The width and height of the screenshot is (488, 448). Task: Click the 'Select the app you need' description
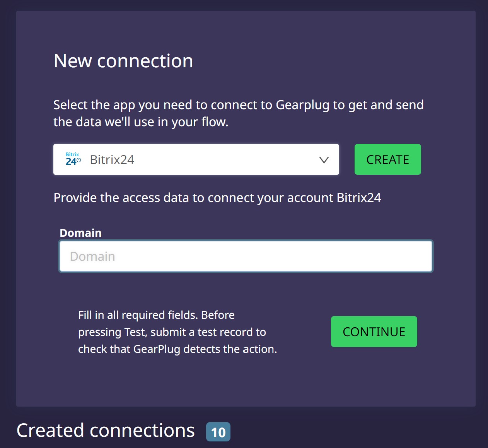click(x=238, y=113)
